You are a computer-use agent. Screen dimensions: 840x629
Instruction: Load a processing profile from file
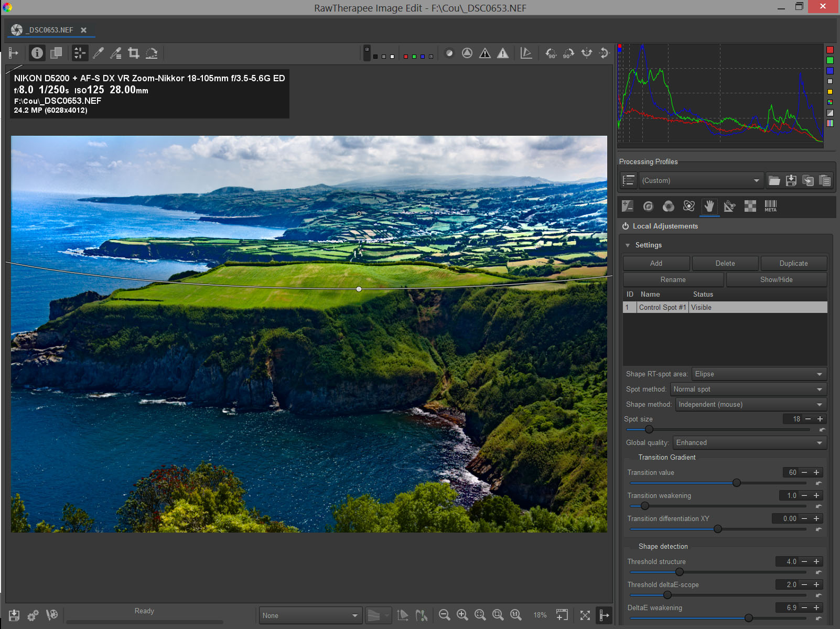pos(774,181)
